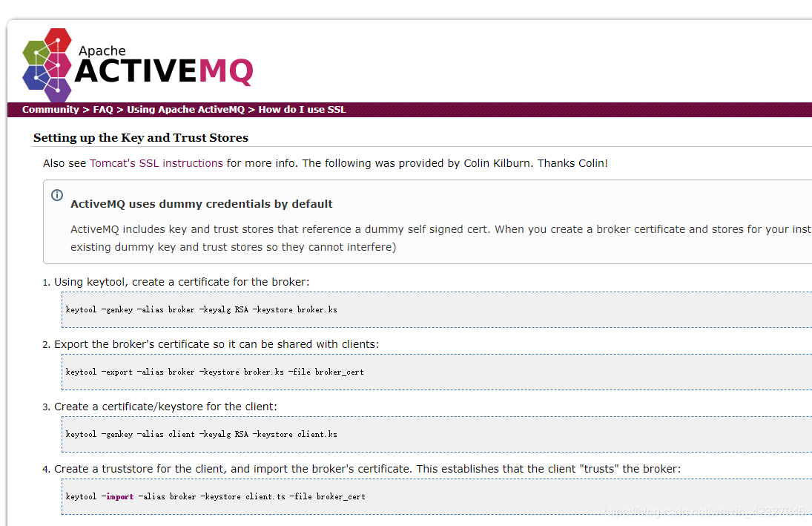This screenshot has height=526, width=812.
Task: Click 'ActiveMQ includes key and trust stores' sentence
Action: pyautogui.click(x=441, y=229)
